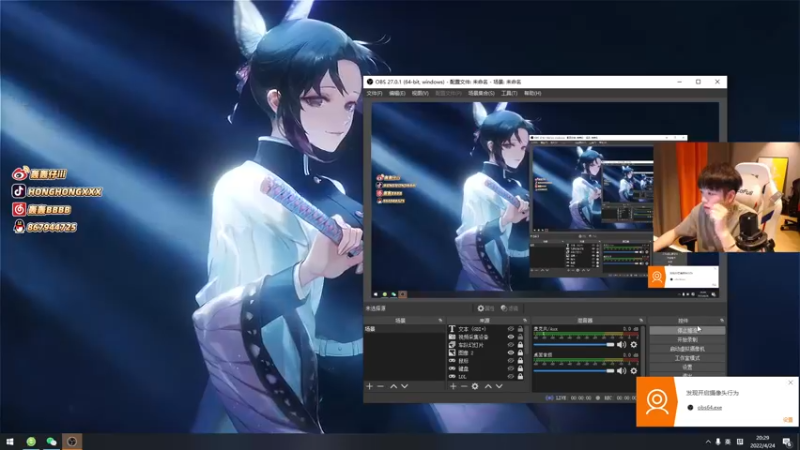Add a new scene with the plus icon
Viewport: 800px width, 450px height.
(369, 386)
